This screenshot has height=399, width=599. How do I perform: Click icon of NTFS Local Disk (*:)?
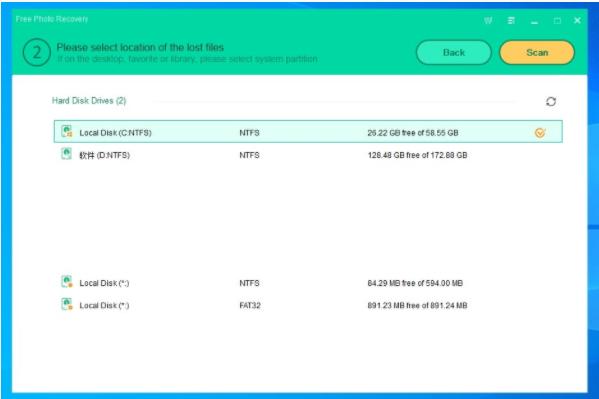67,282
